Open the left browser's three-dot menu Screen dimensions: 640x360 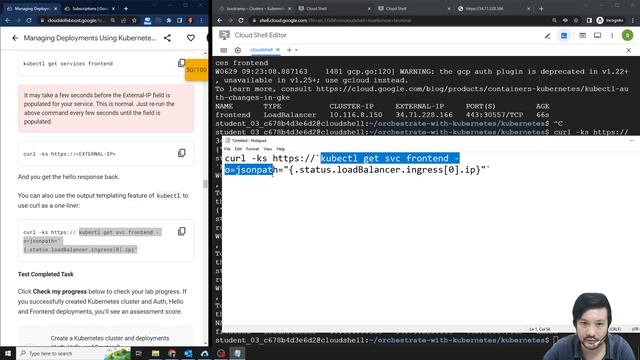[201, 20]
